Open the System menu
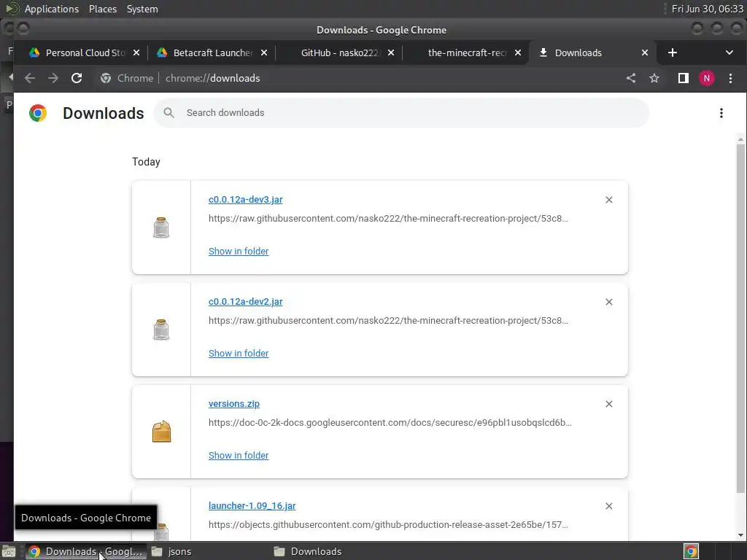 pyautogui.click(x=142, y=9)
